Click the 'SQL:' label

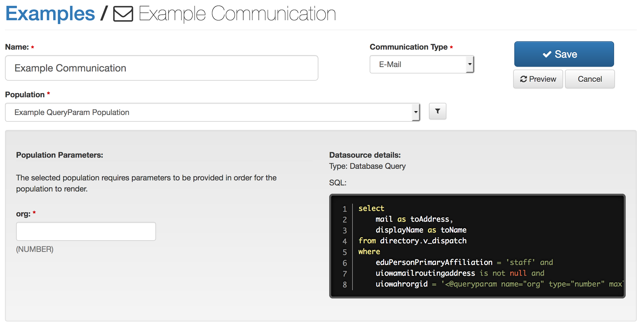pyautogui.click(x=338, y=183)
